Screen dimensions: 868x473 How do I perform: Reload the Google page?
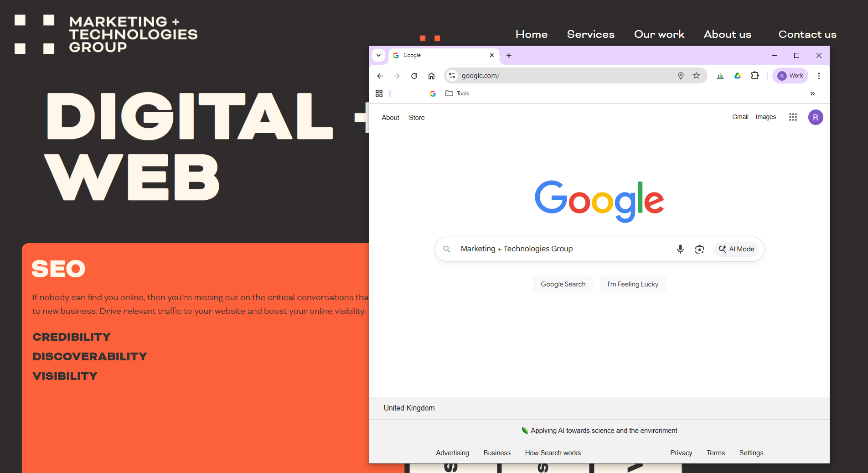(414, 76)
